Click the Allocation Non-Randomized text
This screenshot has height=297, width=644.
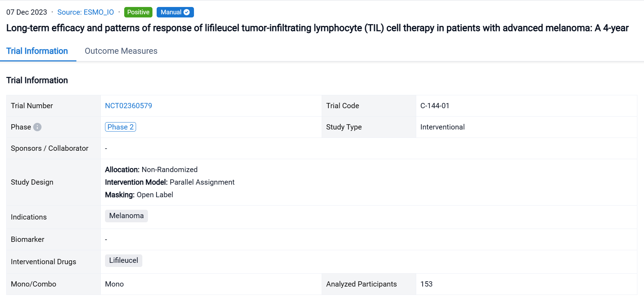(x=151, y=170)
